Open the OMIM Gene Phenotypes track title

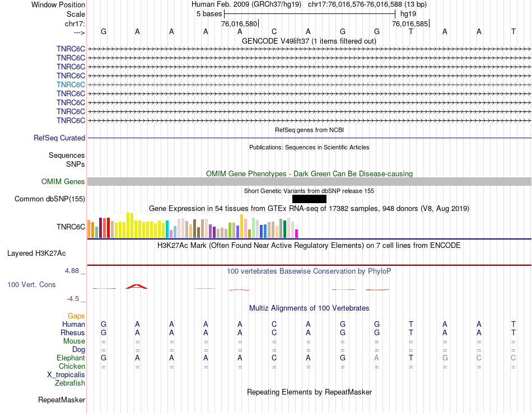coord(309,173)
